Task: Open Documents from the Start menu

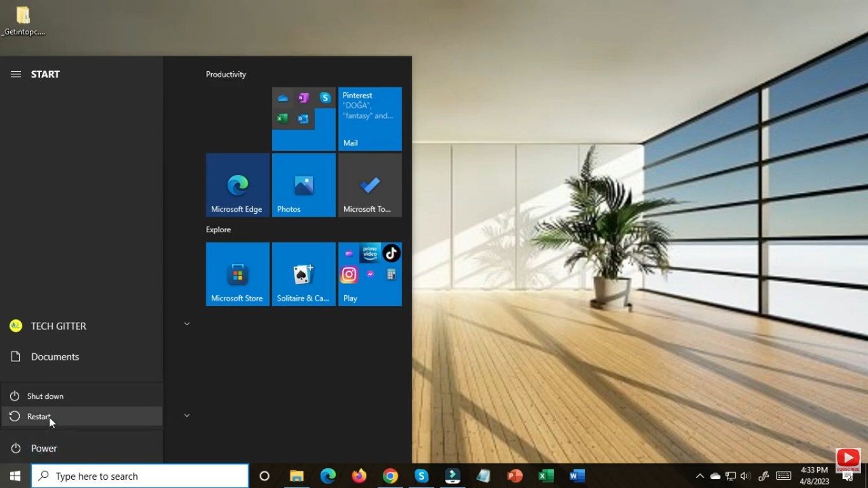Action: coord(55,356)
